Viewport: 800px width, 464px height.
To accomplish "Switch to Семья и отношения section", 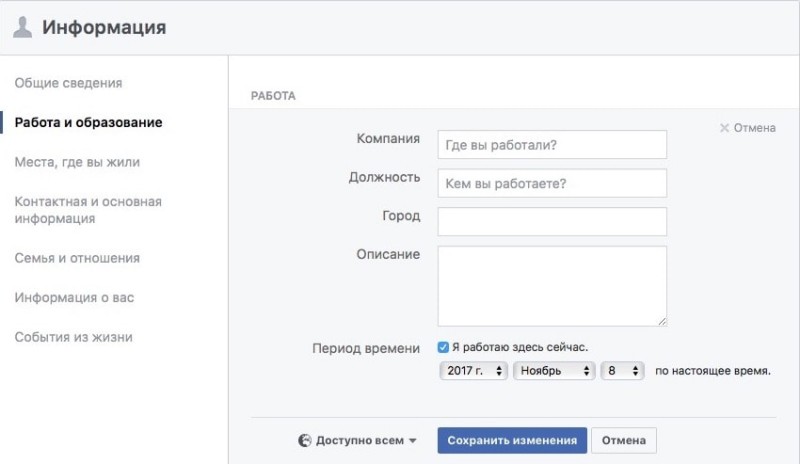I will (x=77, y=258).
